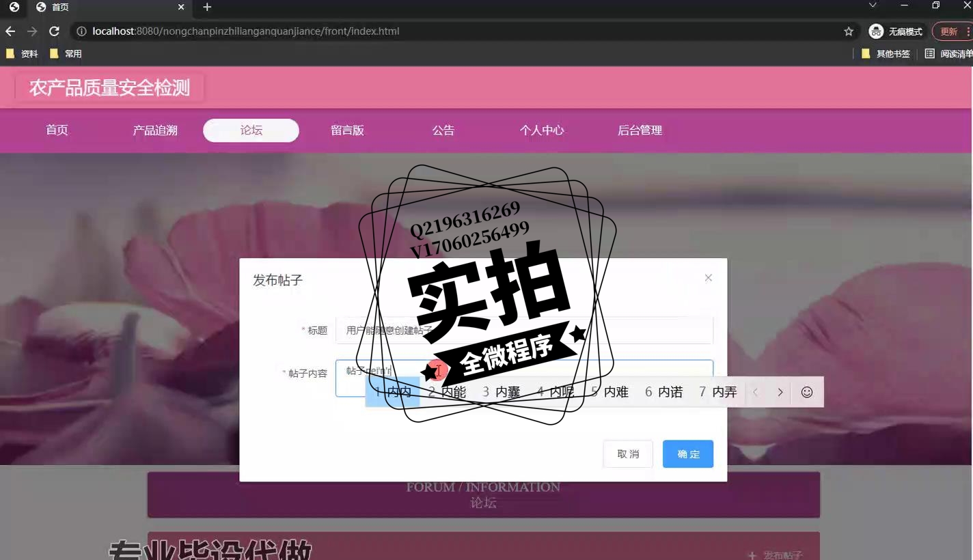
Task: Choose IME candidate 6 内诺
Action: click(663, 392)
